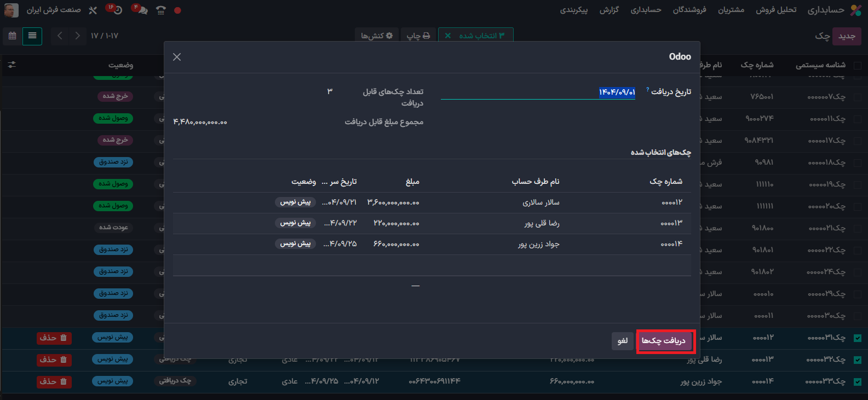868x400 pixels.
Task: Click the red recording dot icon
Action: (x=177, y=10)
